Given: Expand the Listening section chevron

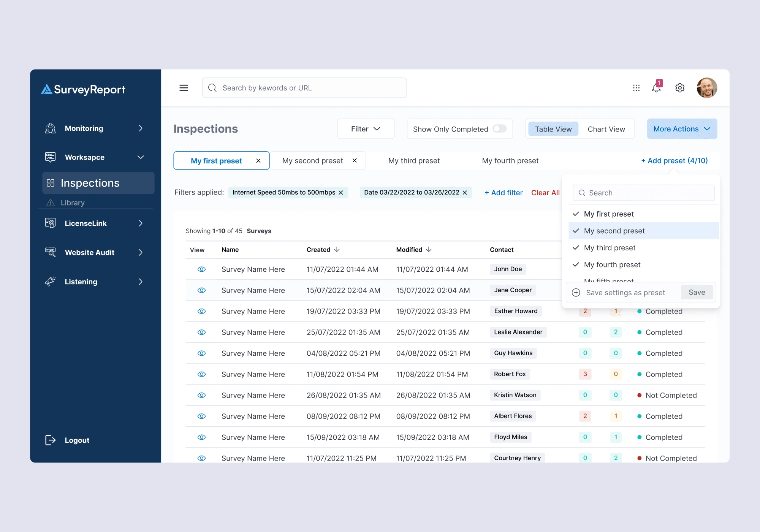Looking at the screenshot, I should pos(141,282).
